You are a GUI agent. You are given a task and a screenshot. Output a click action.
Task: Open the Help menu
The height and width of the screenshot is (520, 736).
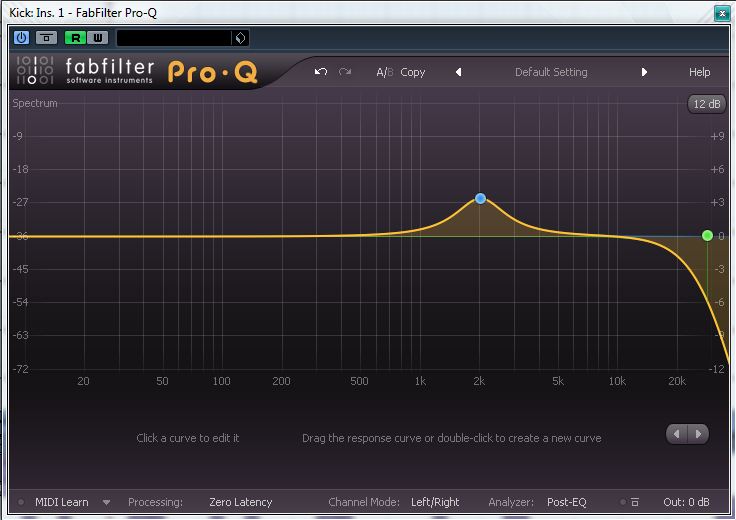699,72
